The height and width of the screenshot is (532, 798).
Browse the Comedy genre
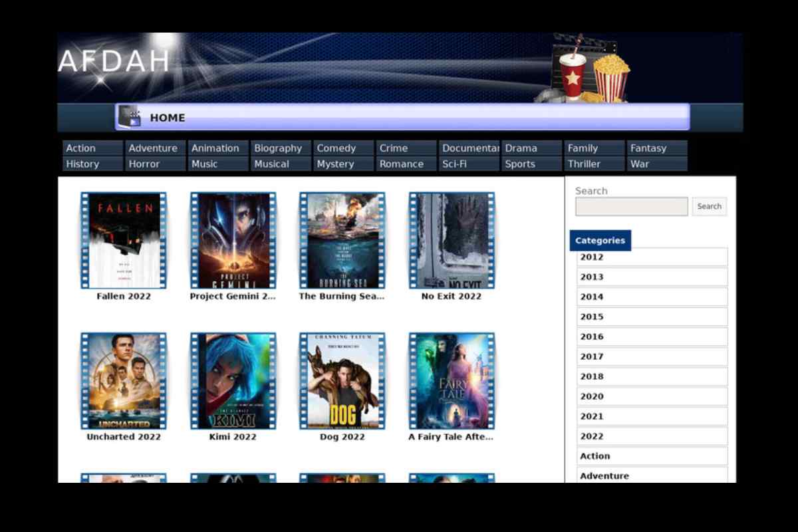(x=344, y=148)
